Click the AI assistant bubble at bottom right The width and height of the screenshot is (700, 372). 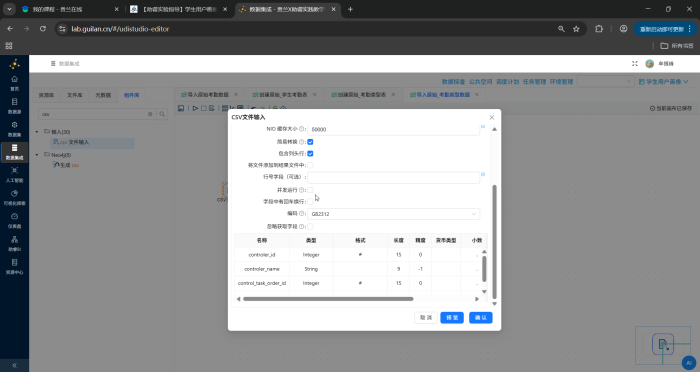[689, 363]
